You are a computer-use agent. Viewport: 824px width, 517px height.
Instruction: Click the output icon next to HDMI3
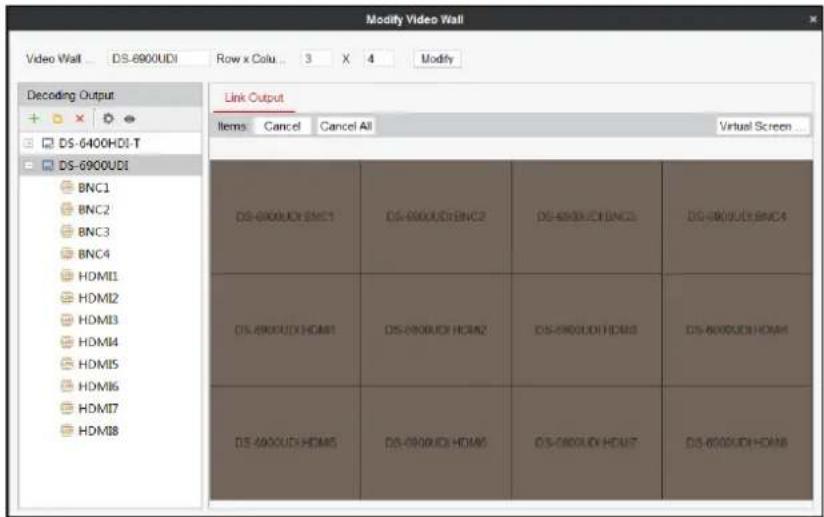pos(67,319)
